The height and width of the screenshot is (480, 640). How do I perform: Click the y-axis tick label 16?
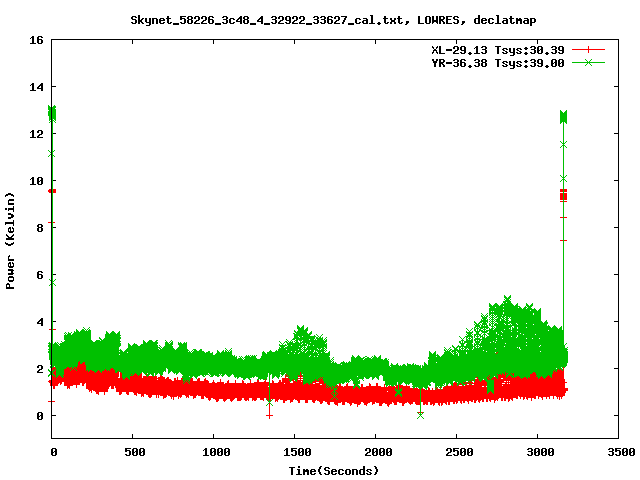36,40
